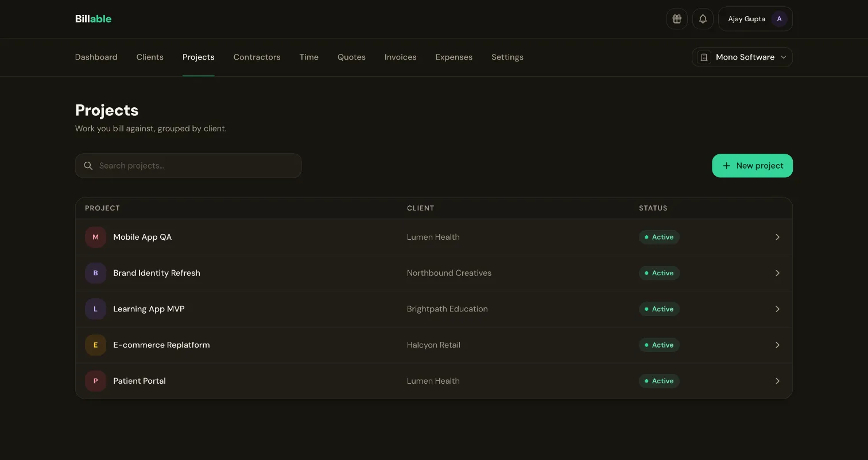The width and height of the screenshot is (868, 460).
Task: Click the Northbound Creatives client cell
Action: (449, 273)
